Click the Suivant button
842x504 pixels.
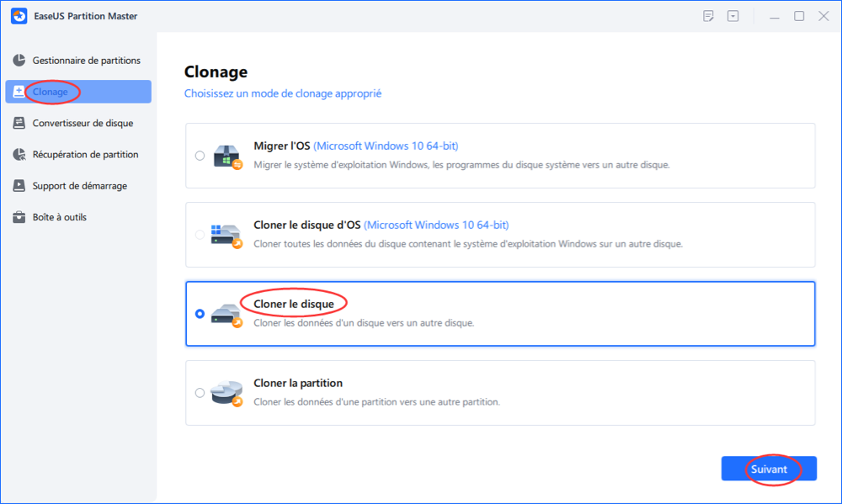(x=769, y=469)
